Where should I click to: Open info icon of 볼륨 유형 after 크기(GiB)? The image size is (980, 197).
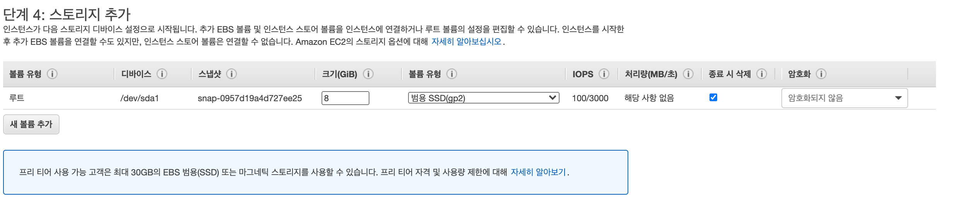click(x=452, y=74)
